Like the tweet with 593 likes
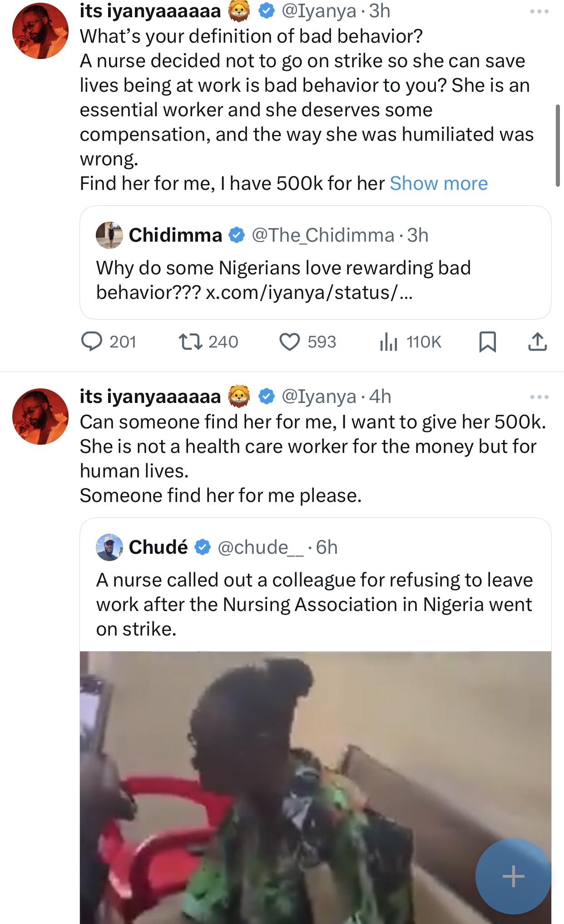 pos(289,342)
